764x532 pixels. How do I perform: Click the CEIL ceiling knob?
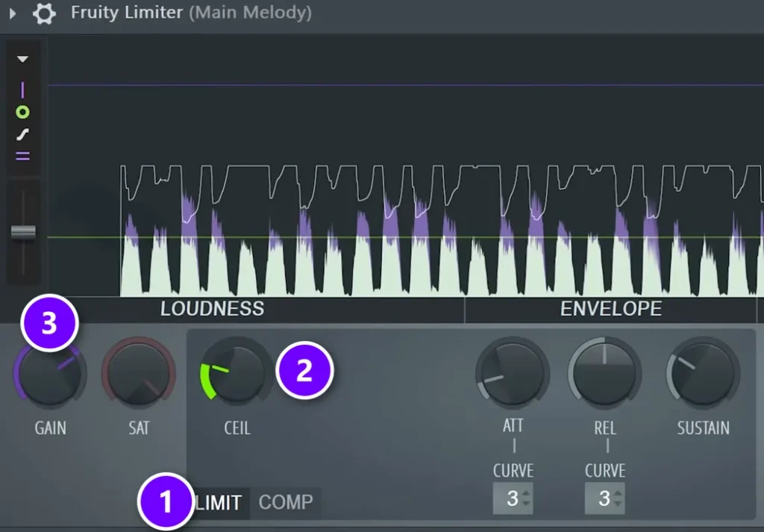pos(237,374)
